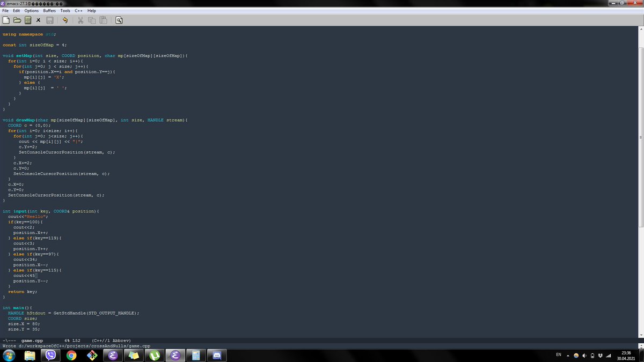This screenshot has height=362, width=644.
Task: Open Viber from the taskbar
Action: coord(52,356)
